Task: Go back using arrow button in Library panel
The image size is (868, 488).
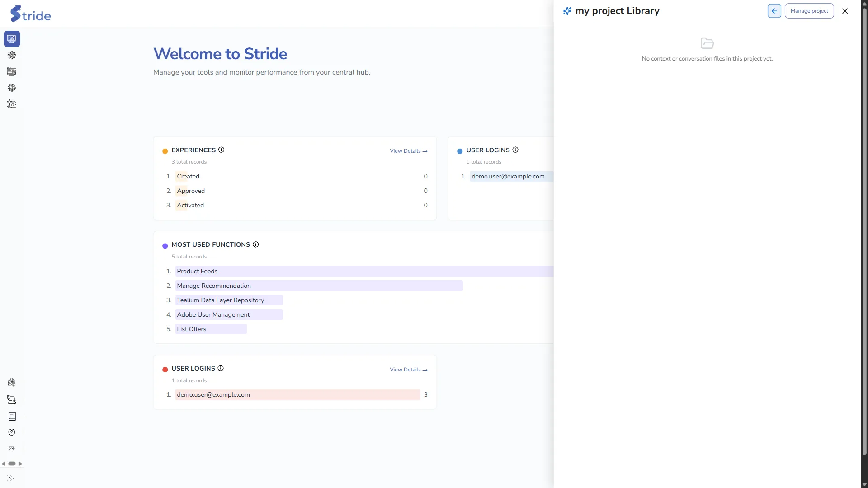Action: click(774, 11)
